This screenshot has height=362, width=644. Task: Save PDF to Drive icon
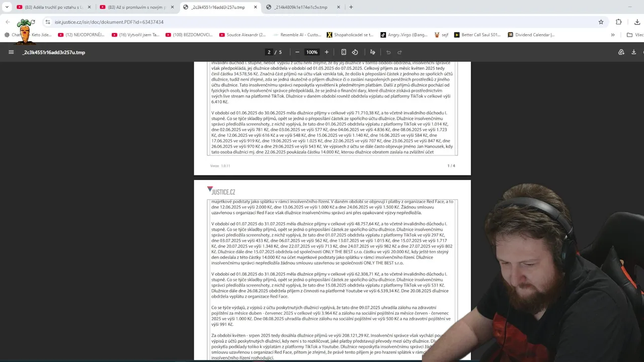pos(621,52)
